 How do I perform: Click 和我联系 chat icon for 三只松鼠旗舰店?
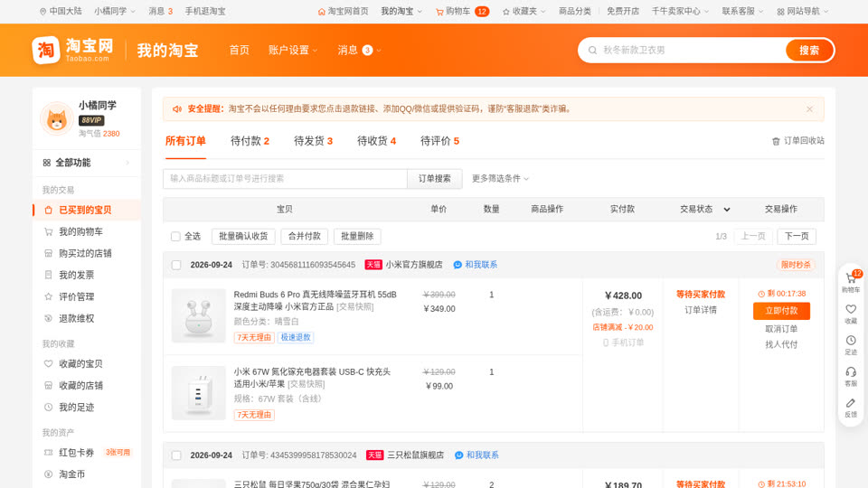pos(458,455)
